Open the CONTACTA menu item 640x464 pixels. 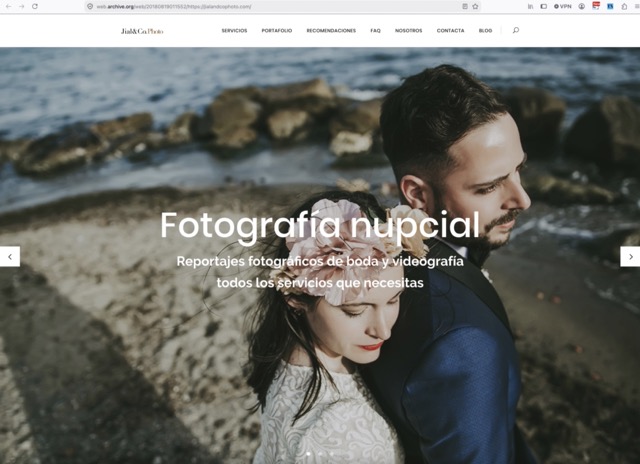(451, 31)
